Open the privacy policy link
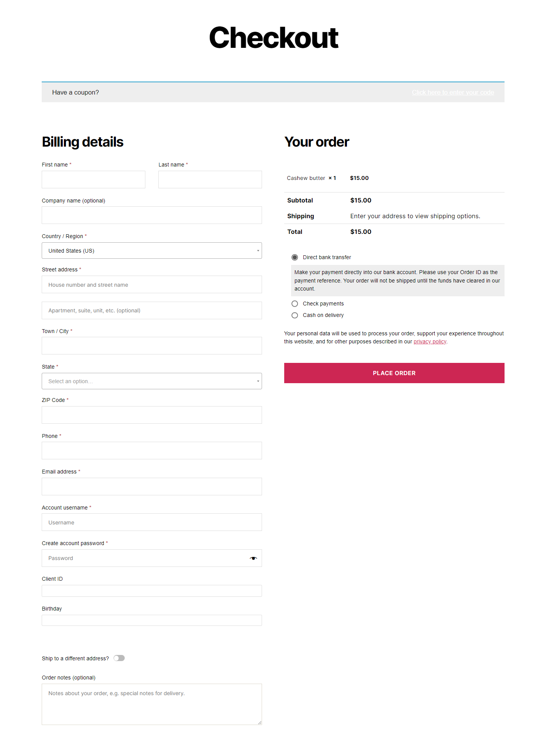Viewport: 547px width, 756px height. (x=430, y=341)
